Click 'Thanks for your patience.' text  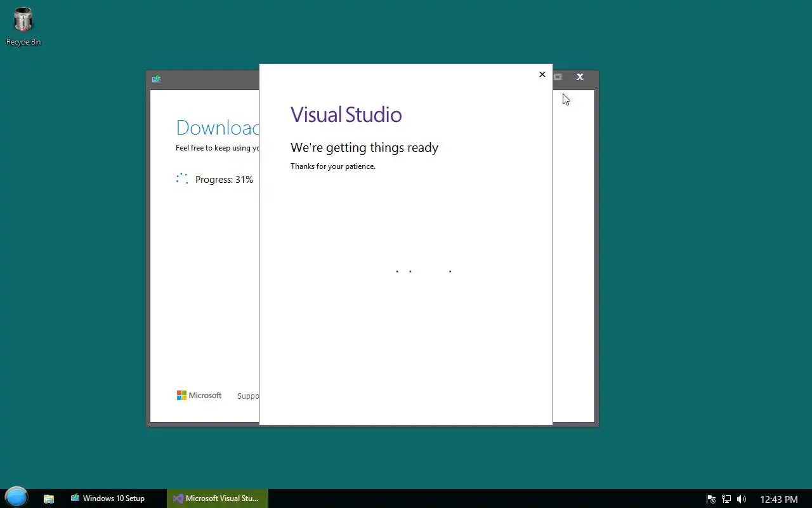coord(332,166)
